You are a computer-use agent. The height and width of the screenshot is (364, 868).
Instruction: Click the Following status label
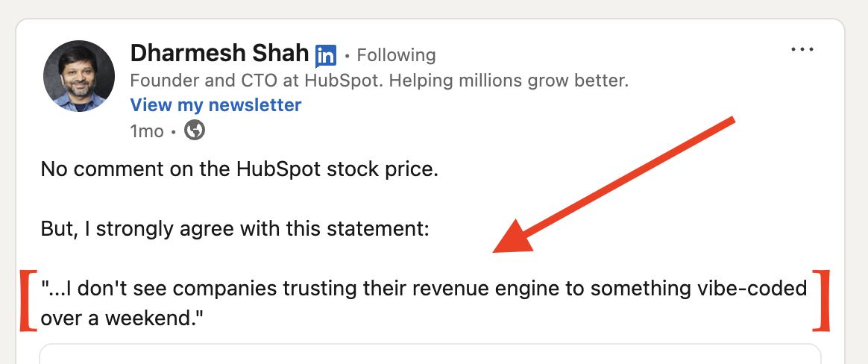(396, 55)
